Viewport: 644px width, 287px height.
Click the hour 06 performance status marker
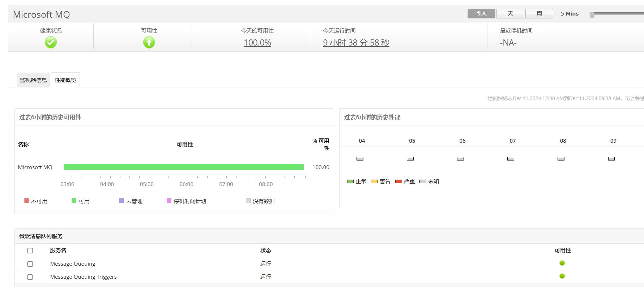(x=460, y=159)
